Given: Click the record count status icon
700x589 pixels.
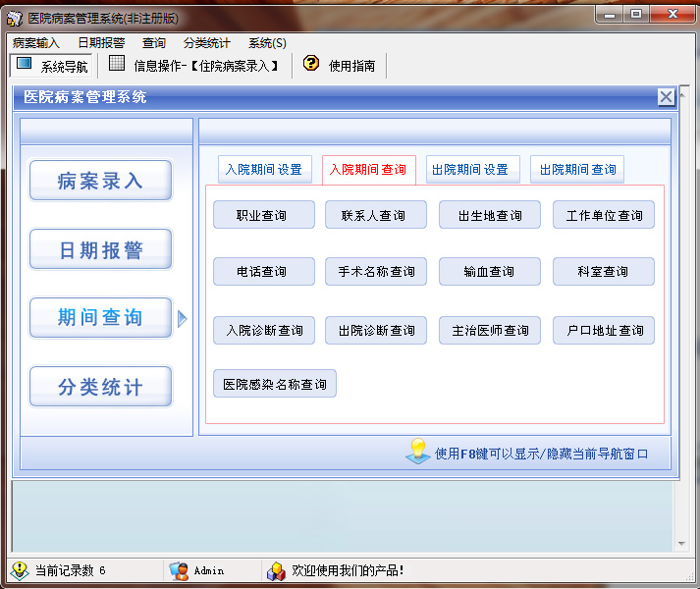Looking at the screenshot, I should coord(20,570).
